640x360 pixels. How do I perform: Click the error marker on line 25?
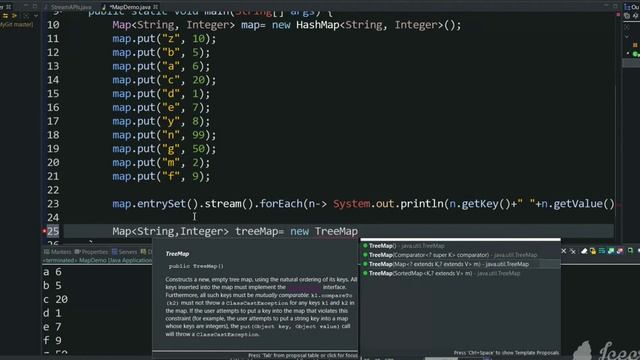click(44, 231)
